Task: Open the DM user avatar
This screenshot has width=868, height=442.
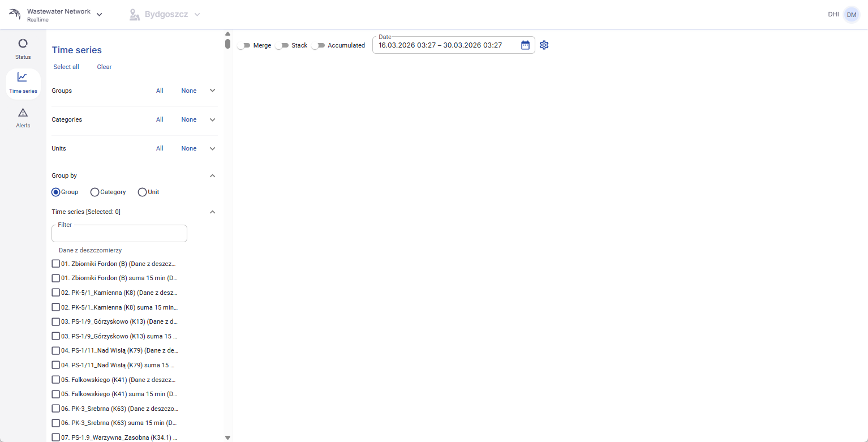Action: [x=851, y=15]
